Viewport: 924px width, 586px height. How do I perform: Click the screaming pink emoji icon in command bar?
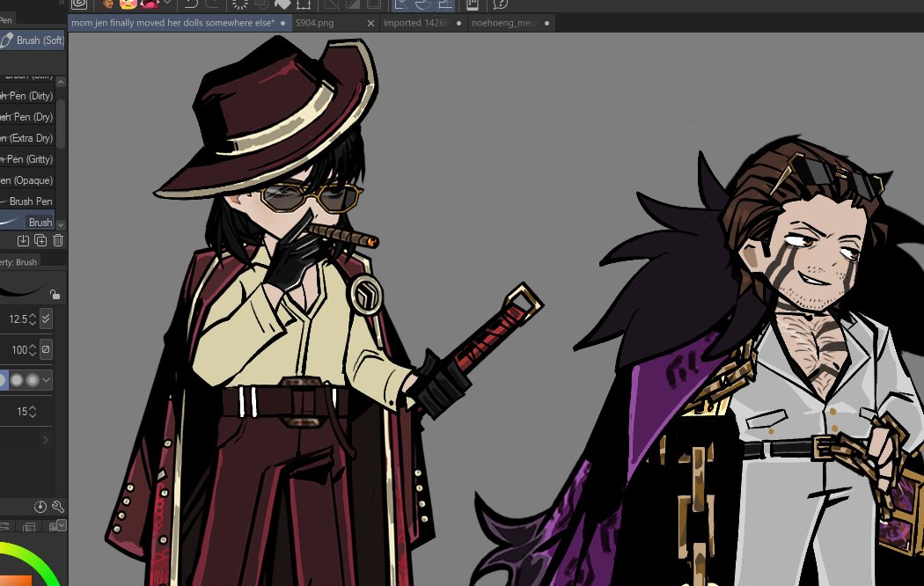click(x=150, y=4)
